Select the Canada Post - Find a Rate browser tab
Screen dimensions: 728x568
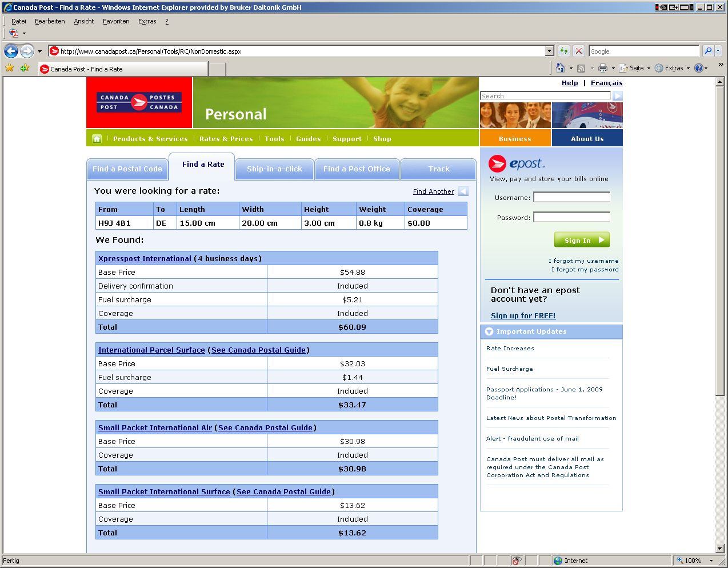[x=123, y=69]
